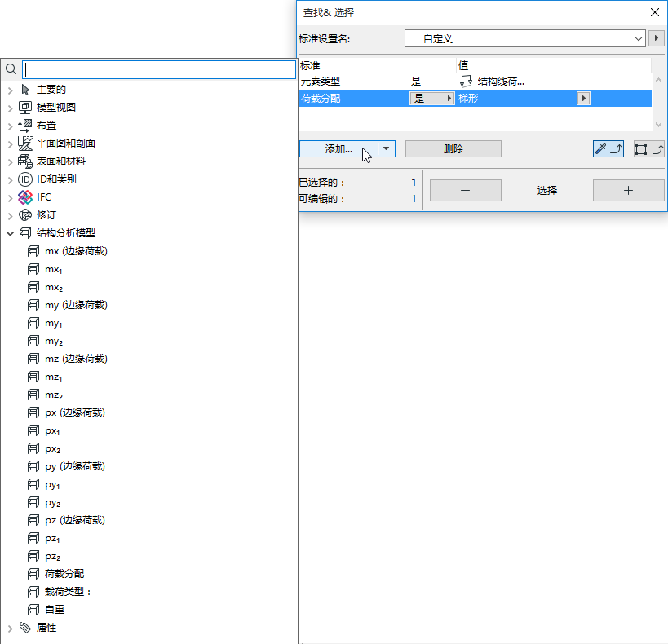Open the 标准设置名 自定义 dropdown
The image size is (668, 644).
(525, 39)
